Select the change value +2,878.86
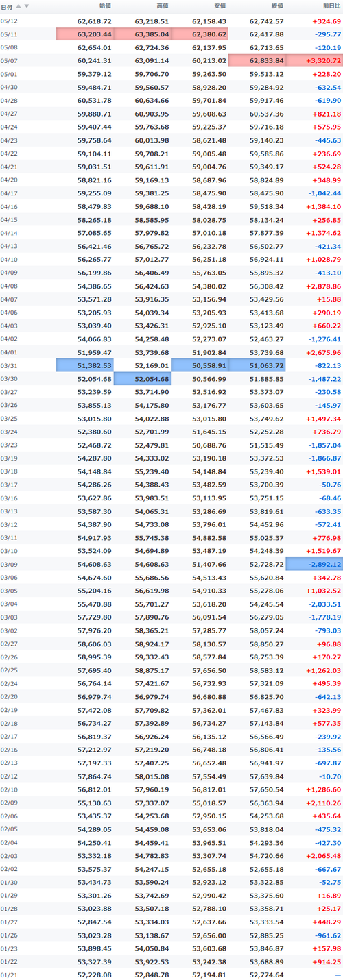343x980 pixels. [324, 285]
